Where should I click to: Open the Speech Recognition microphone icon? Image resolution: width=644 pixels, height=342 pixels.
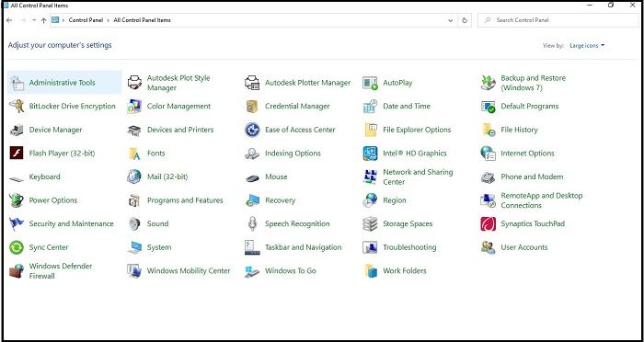tap(252, 223)
